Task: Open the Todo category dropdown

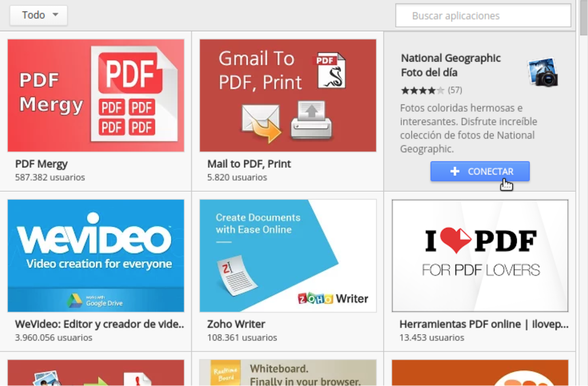Action: [x=38, y=15]
